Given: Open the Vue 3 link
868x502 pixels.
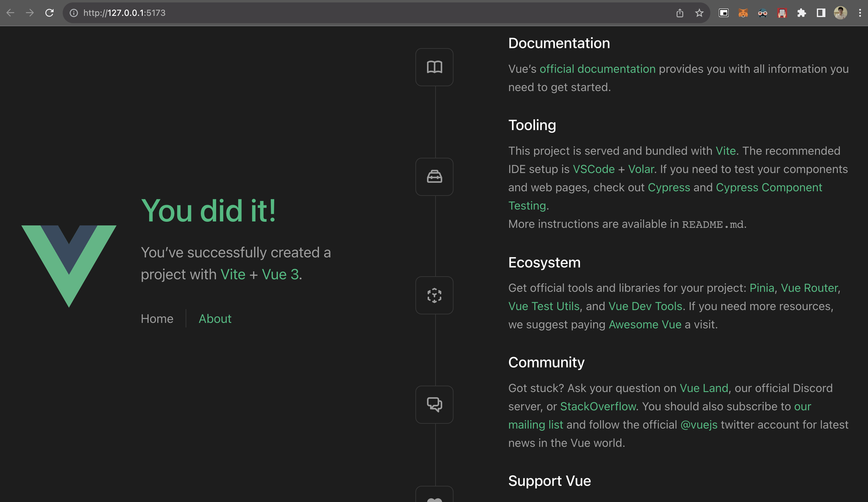Looking at the screenshot, I should tap(280, 274).
